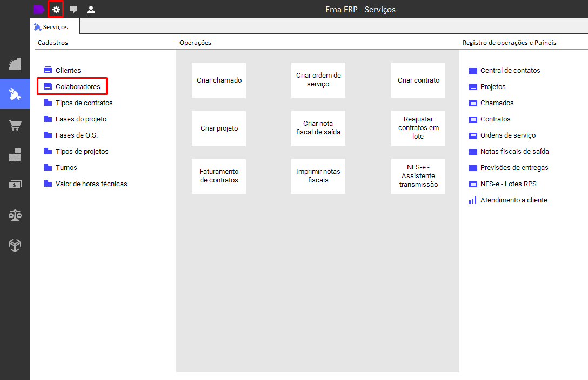588x380 pixels.
Task: Open the cash register module in sidebar
Action: pos(15,64)
